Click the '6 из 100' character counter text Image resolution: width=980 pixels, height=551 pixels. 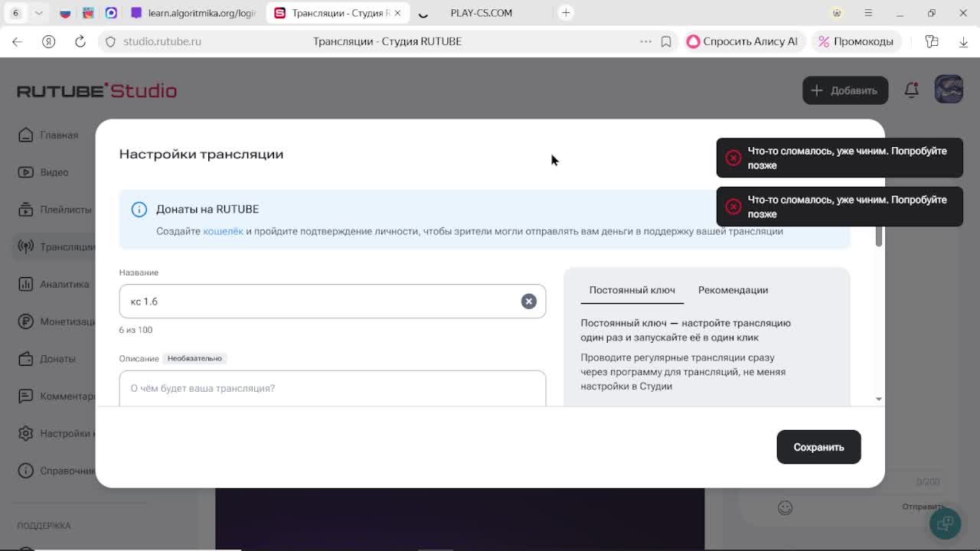tap(136, 330)
